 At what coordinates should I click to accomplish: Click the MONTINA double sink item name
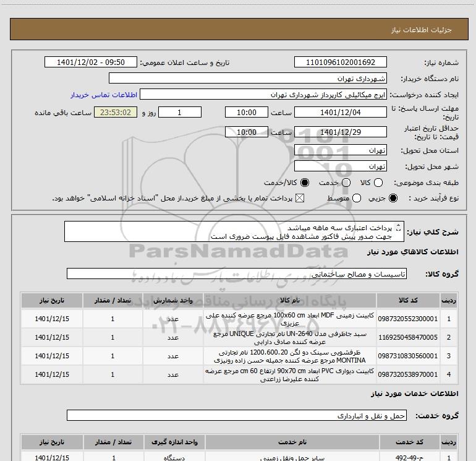click(289, 356)
